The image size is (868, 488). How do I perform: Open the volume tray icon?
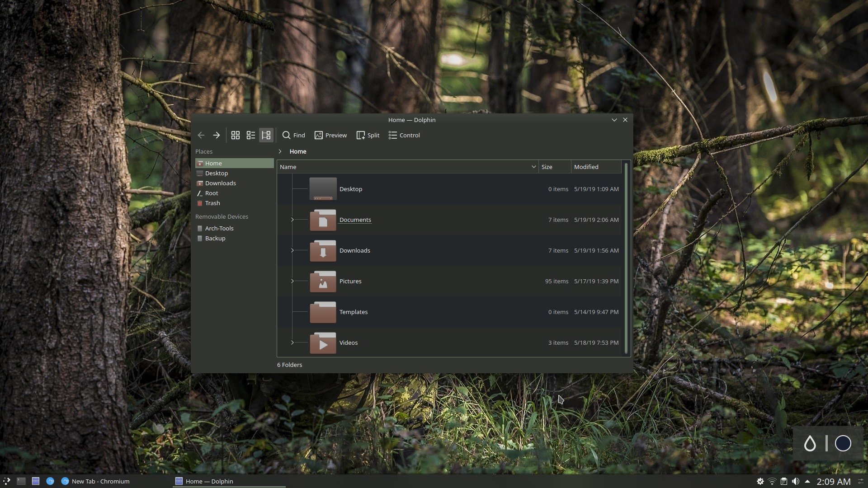click(796, 481)
